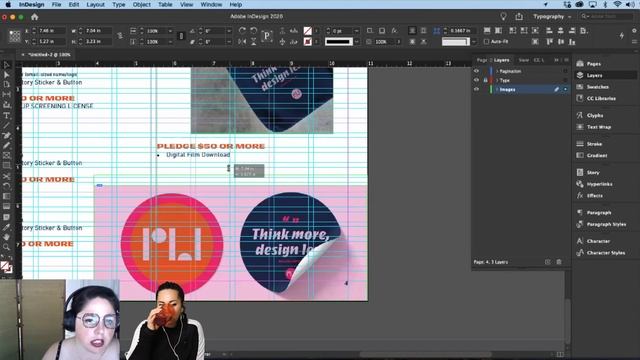Select the Type tool
The image size is (640, 360).
(7, 116)
